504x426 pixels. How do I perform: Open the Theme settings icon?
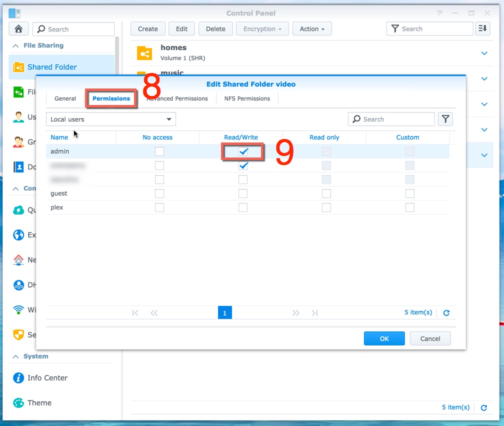[x=18, y=403]
